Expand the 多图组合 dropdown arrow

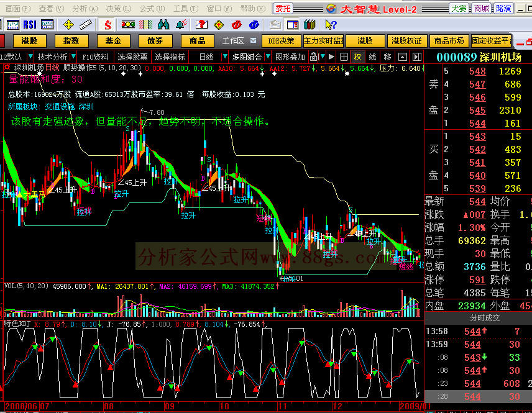(x=268, y=57)
